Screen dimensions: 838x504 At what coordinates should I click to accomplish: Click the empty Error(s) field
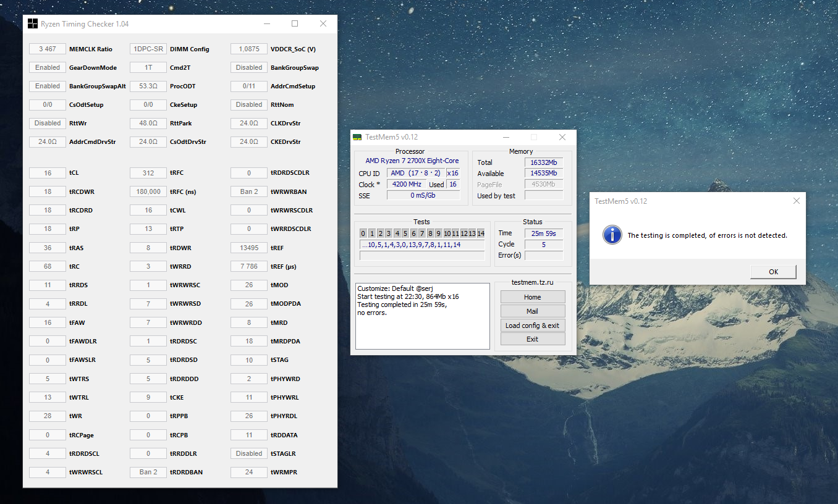point(544,255)
